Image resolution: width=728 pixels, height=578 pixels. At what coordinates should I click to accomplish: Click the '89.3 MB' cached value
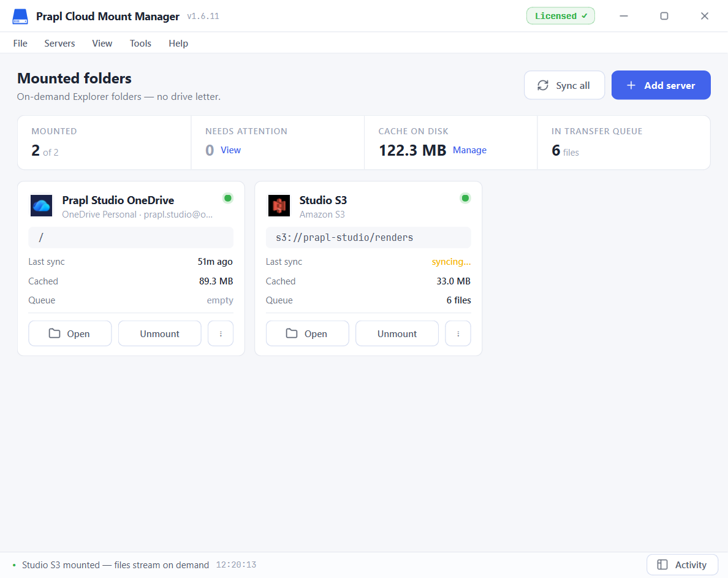click(x=216, y=281)
